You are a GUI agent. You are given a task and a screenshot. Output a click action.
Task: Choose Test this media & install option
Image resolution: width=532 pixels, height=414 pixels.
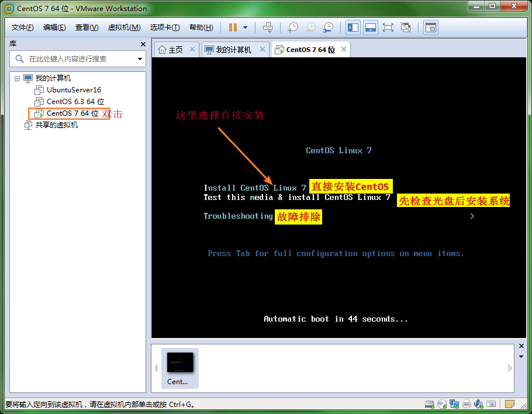(297, 197)
